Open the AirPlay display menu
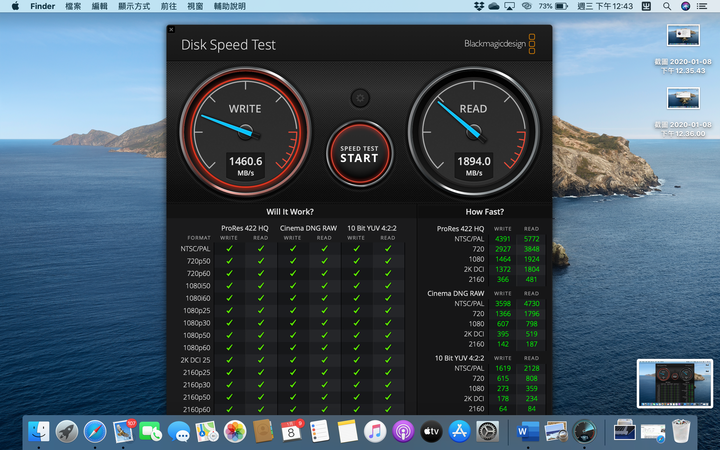Image resolution: width=720 pixels, height=450 pixels. coord(509,6)
